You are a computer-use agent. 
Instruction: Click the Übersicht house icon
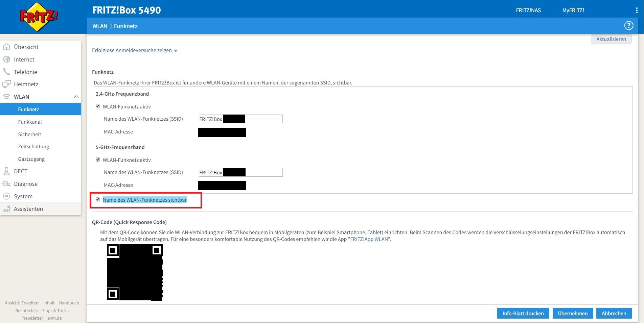(x=6, y=47)
